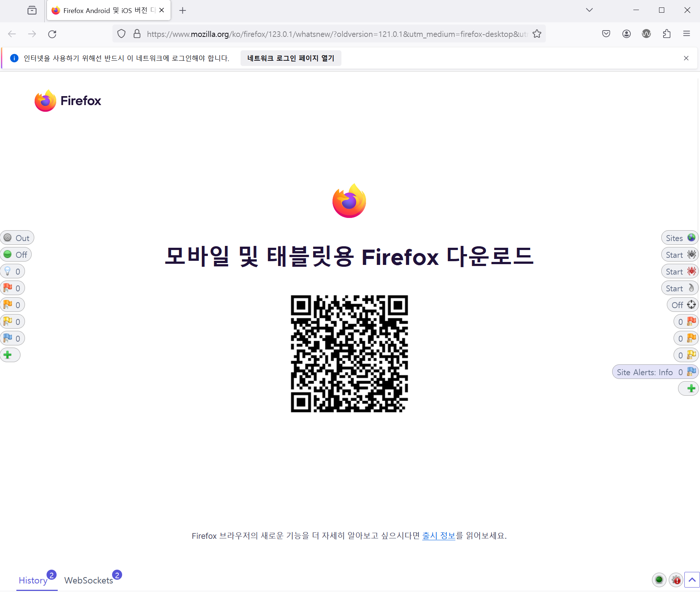Open site alerts medium orange flag on right
700x595 pixels.
686,339
